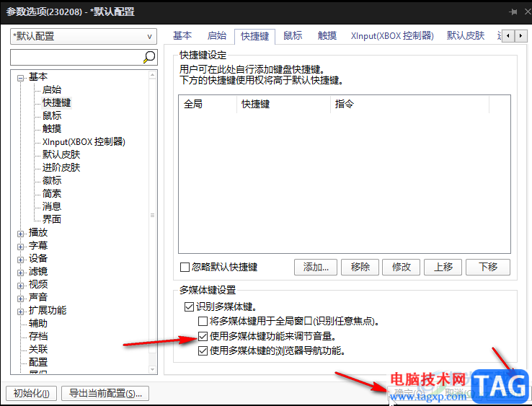Toggle 忽略默认快捷键 checkbox
This screenshot has width=532, height=406.
185,267
